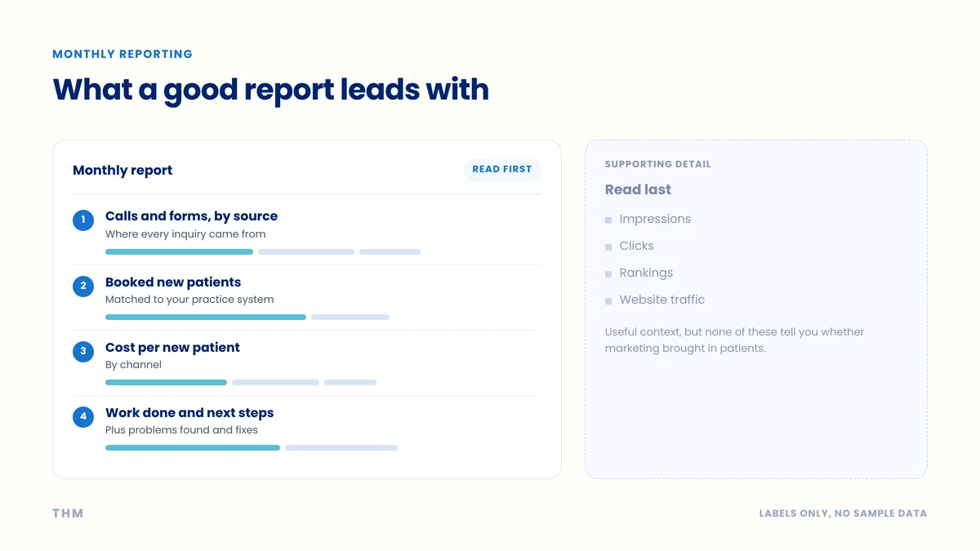Click 'SUPPORTING DETAIL' label
The height and width of the screenshot is (551, 980).
[x=657, y=164]
